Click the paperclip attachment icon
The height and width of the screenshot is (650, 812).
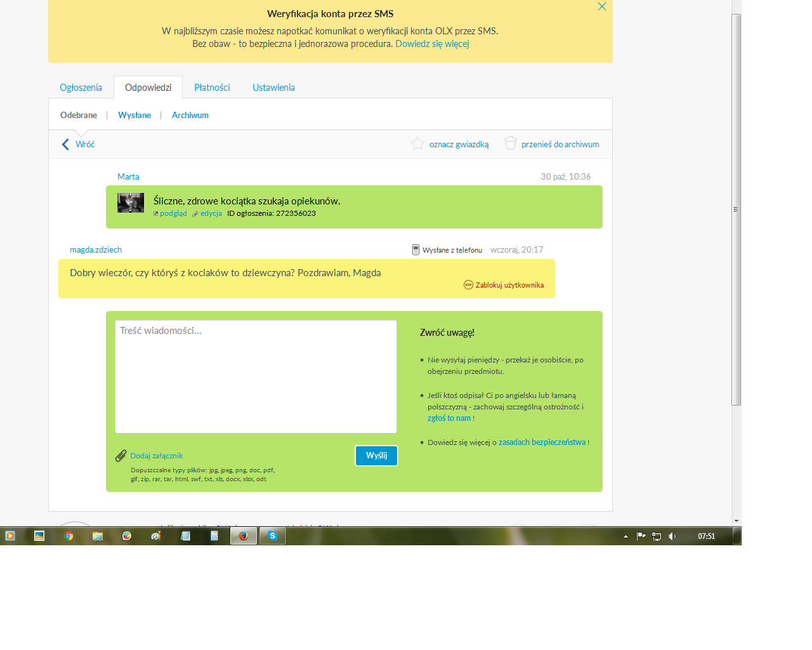(x=121, y=456)
